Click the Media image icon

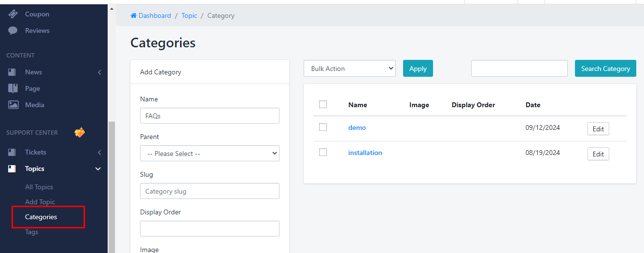click(x=13, y=105)
